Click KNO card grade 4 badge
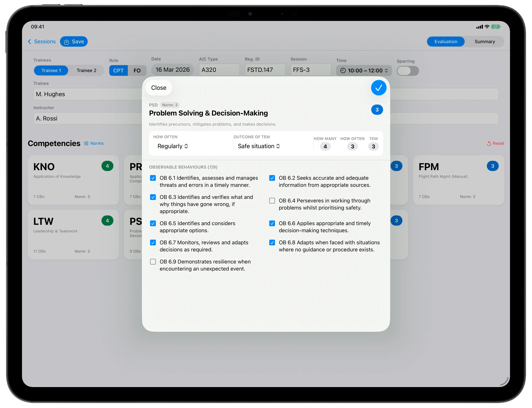The width and height of the screenshot is (532, 408). 107,166
